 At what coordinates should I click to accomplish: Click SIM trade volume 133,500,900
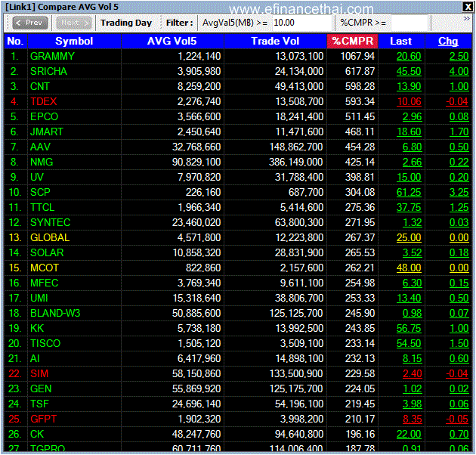click(296, 373)
